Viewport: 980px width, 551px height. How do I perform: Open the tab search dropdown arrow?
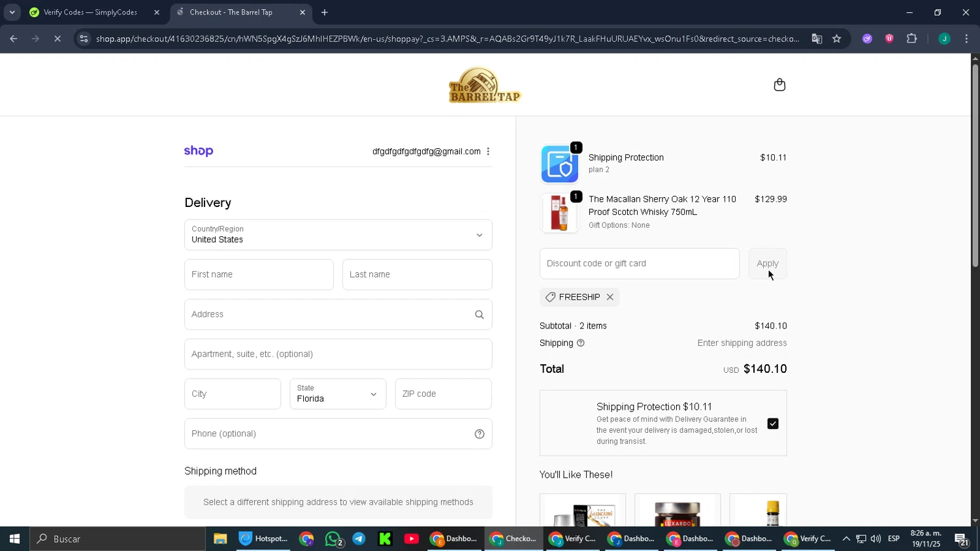(12, 12)
